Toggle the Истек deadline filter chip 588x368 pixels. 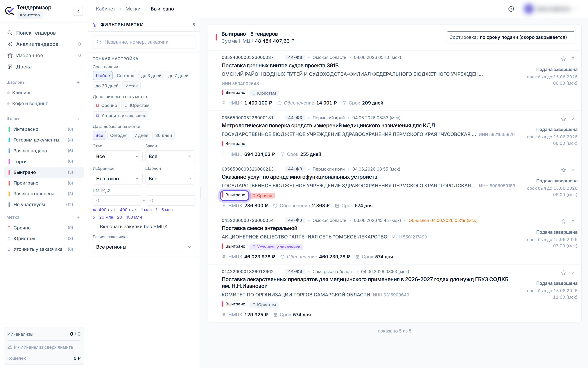[131, 86]
